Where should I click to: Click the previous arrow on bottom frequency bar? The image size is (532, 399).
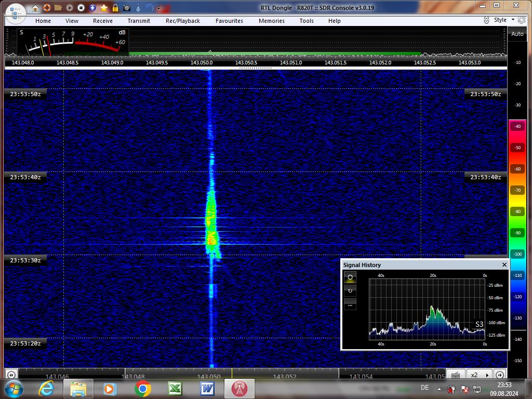[11, 375]
